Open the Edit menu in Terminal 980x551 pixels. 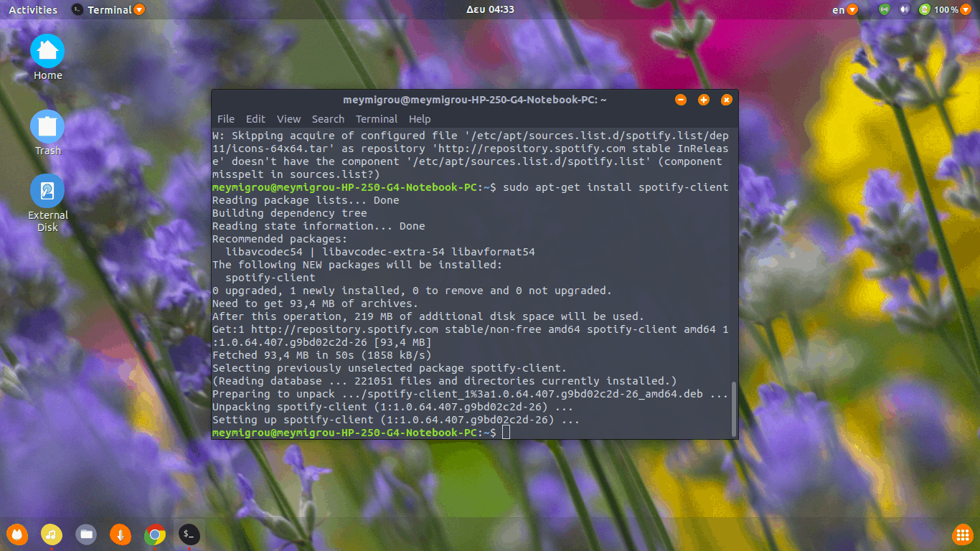tap(255, 119)
